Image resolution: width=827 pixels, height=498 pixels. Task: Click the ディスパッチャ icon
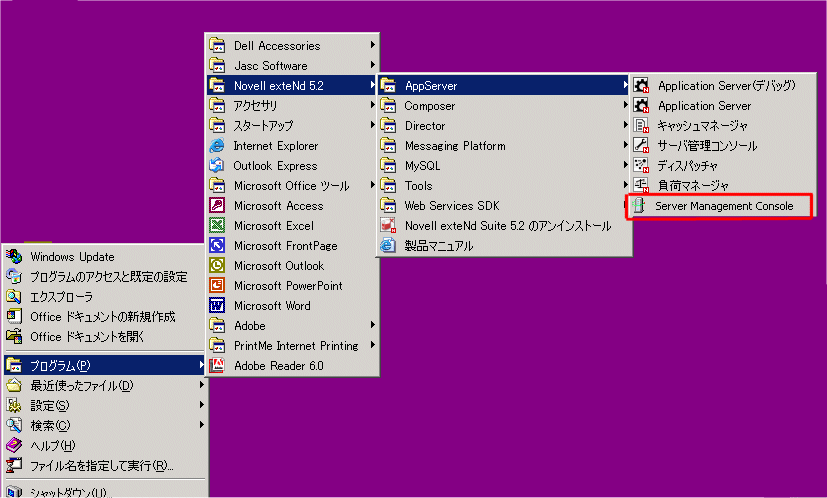[x=641, y=165]
